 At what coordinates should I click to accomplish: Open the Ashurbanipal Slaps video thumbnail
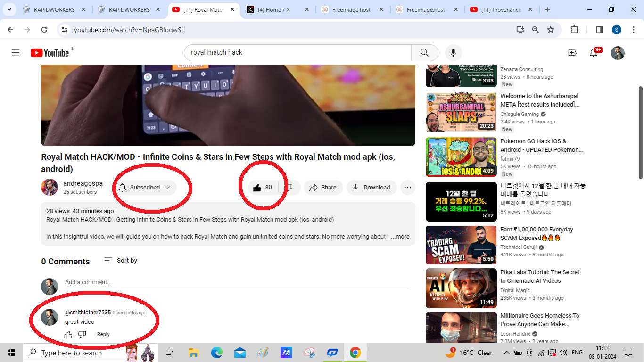pos(461,112)
